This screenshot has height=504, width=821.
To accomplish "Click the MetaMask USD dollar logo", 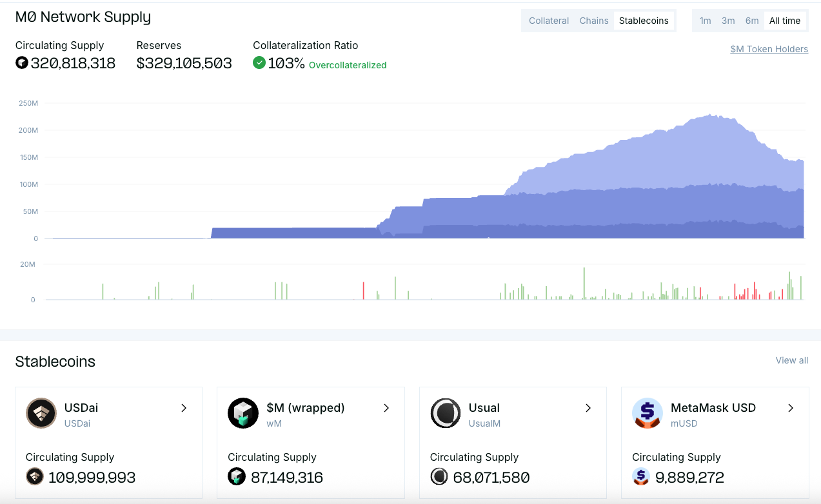I will tap(648, 413).
